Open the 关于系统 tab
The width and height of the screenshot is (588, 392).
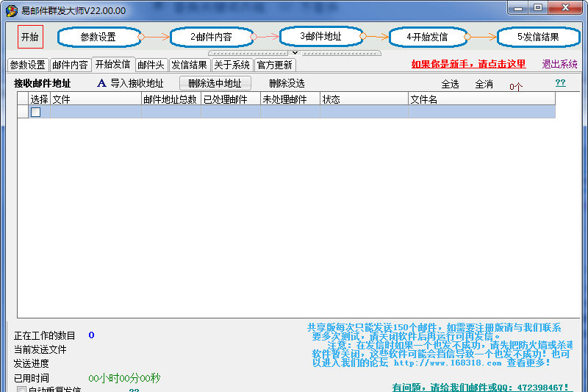coord(232,65)
